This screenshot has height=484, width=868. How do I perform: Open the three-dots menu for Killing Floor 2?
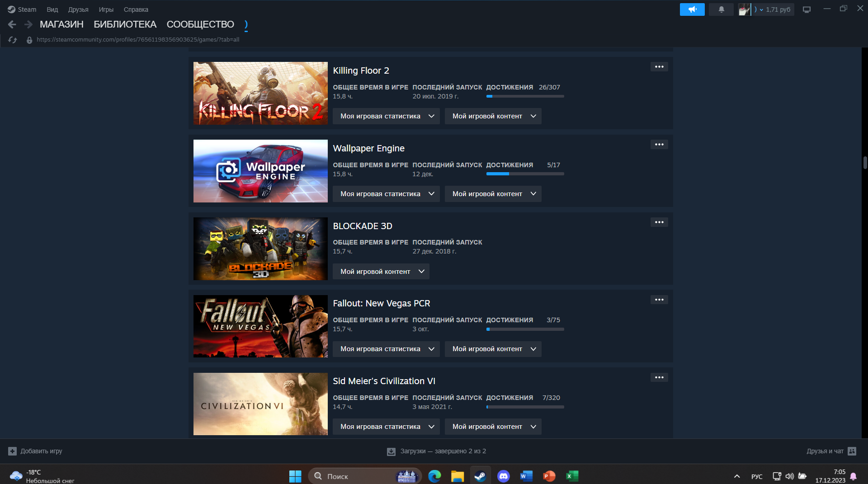(659, 67)
